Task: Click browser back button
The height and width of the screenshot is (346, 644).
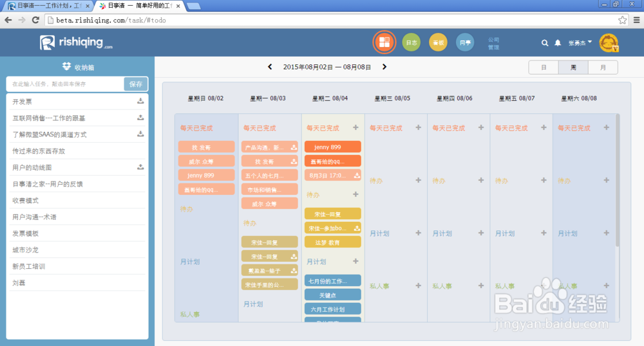Action: [8, 20]
